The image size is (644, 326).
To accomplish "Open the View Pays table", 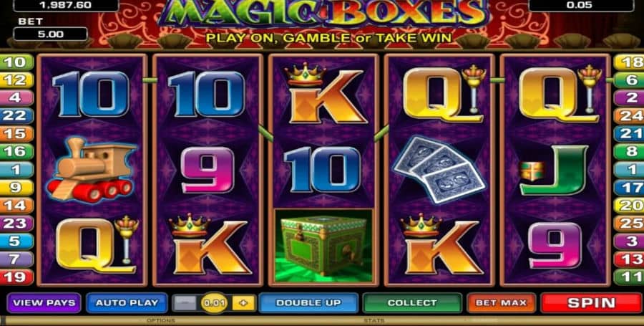I will [44, 303].
